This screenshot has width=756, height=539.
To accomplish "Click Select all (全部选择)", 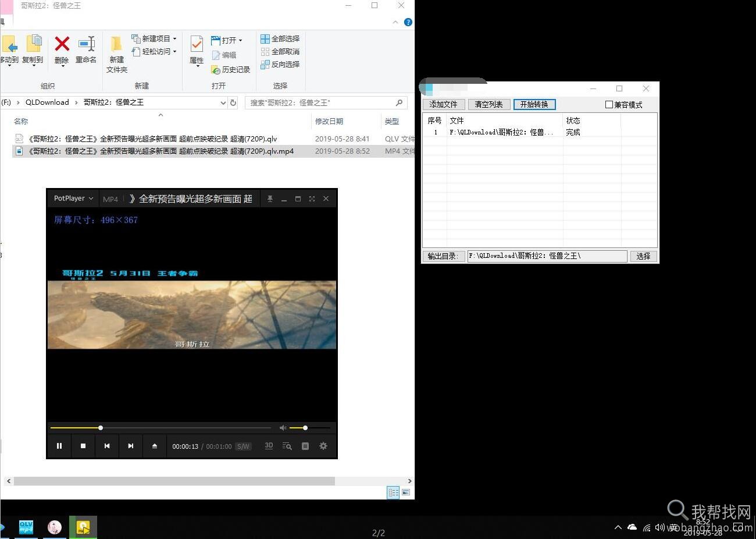I will (280, 38).
